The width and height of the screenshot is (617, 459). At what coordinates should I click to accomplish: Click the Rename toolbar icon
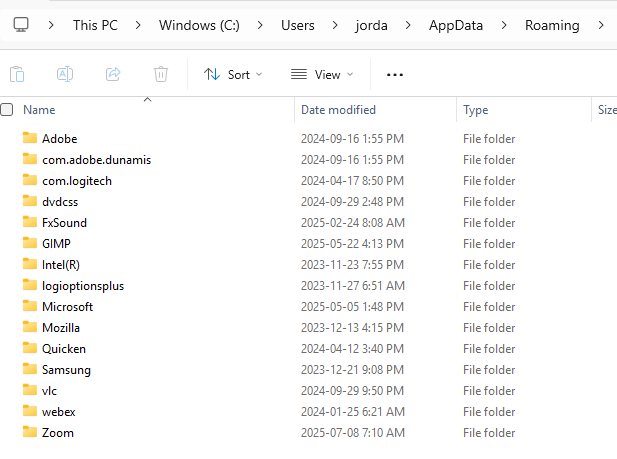pyautogui.click(x=65, y=74)
